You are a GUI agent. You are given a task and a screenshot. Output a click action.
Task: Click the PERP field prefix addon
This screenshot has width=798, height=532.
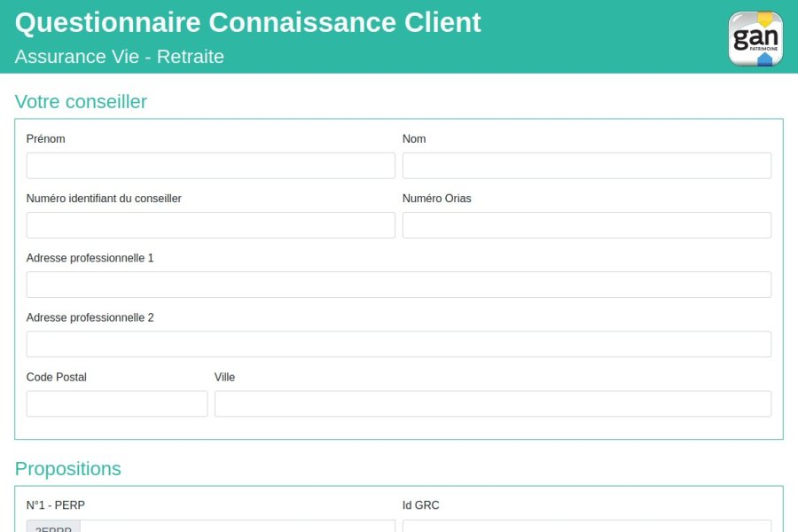[53, 527]
